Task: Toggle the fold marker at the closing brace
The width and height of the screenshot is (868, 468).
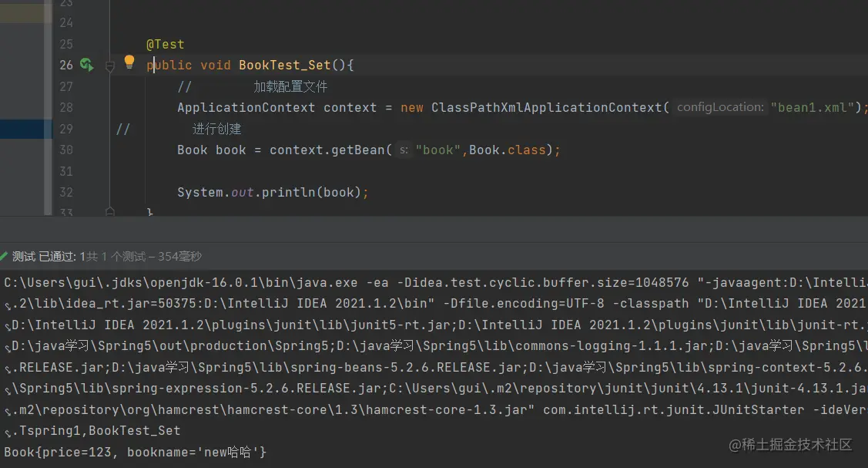Action: pos(109,211)
